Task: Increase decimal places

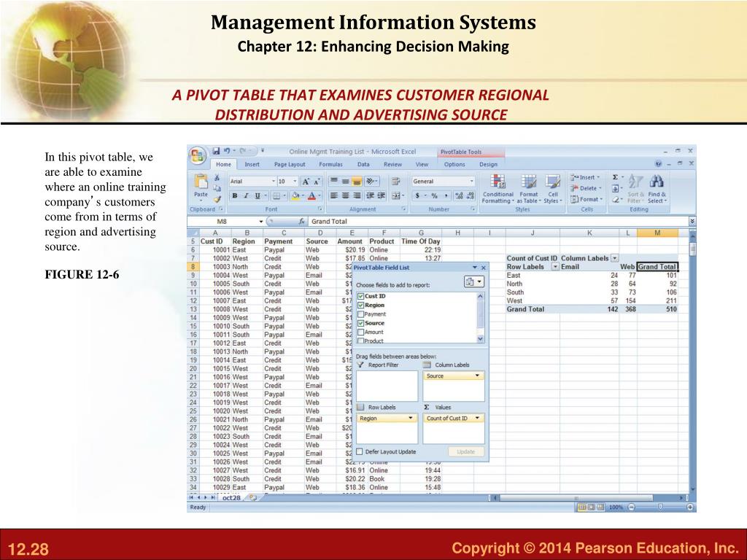Action: pyautogui.click(x=459, y=195)
